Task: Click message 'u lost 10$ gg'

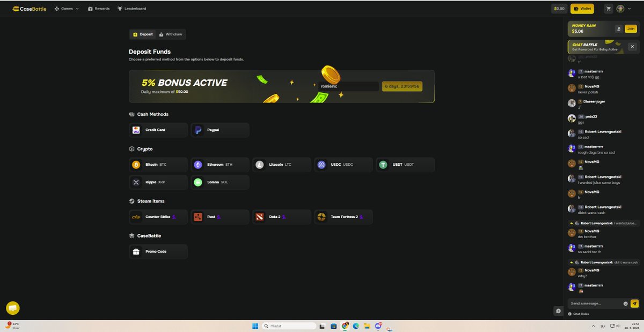Action: coord(589,77)
